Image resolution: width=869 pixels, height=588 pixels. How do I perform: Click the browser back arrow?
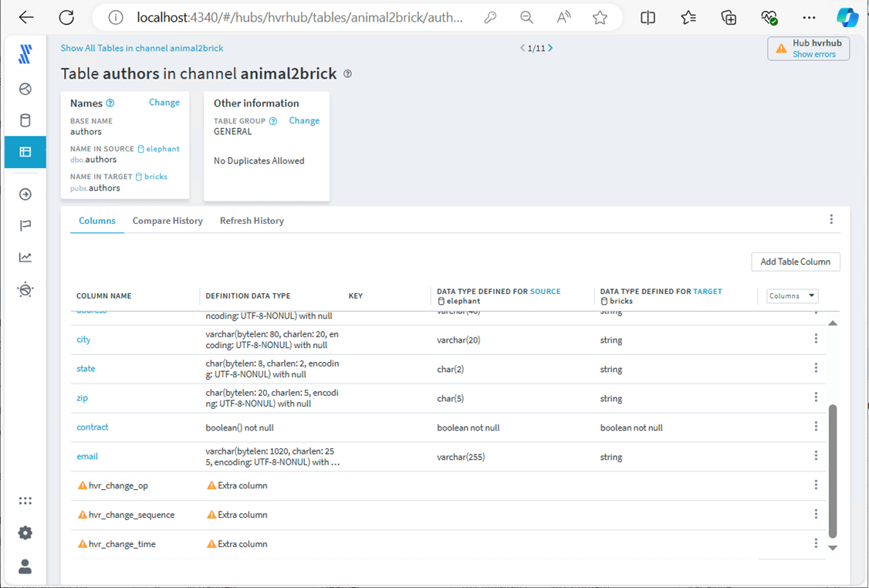pyautogui.click(x=26, y=18)
